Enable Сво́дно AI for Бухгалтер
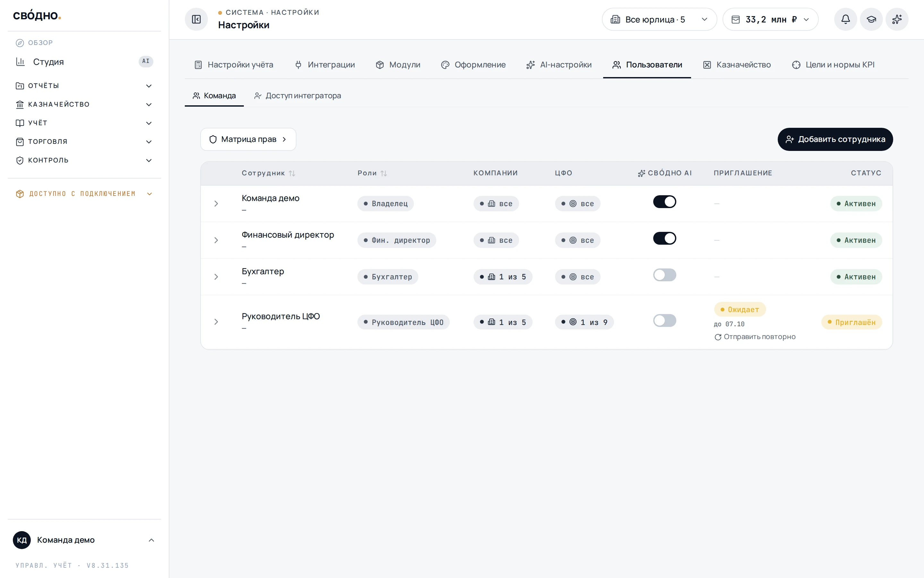 pos(664,275)
